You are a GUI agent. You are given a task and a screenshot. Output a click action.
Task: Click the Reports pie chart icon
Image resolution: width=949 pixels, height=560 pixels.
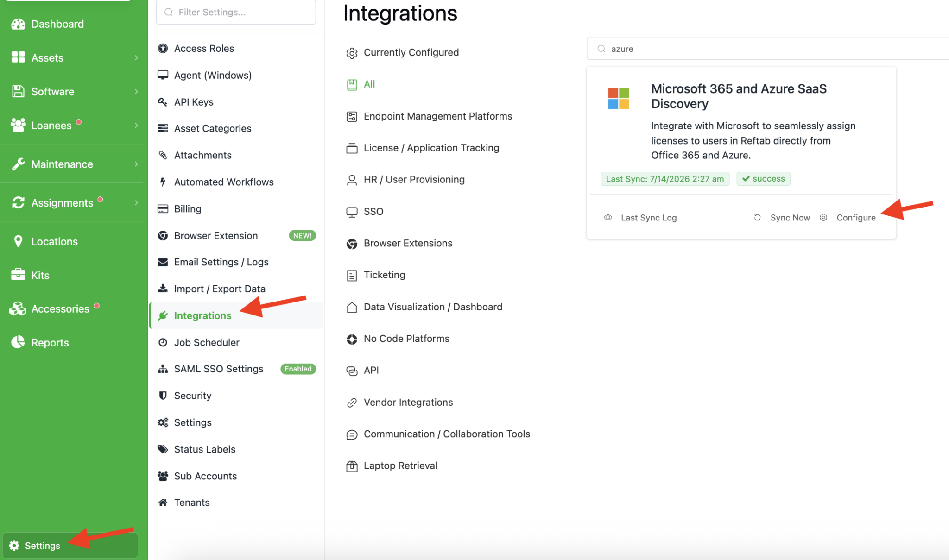(18, 342)
